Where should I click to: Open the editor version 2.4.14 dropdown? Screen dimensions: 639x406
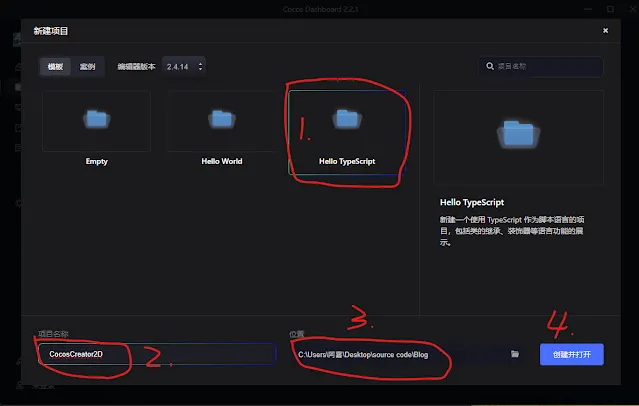click(184, 66)
